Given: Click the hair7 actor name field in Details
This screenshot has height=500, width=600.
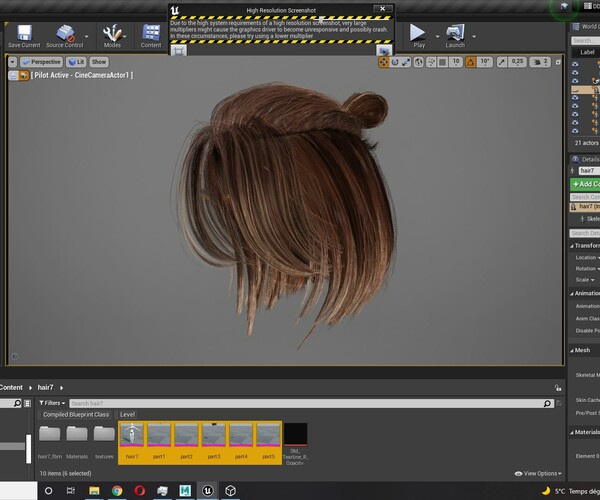Looking at the screenshot, I should click(589, 171).
